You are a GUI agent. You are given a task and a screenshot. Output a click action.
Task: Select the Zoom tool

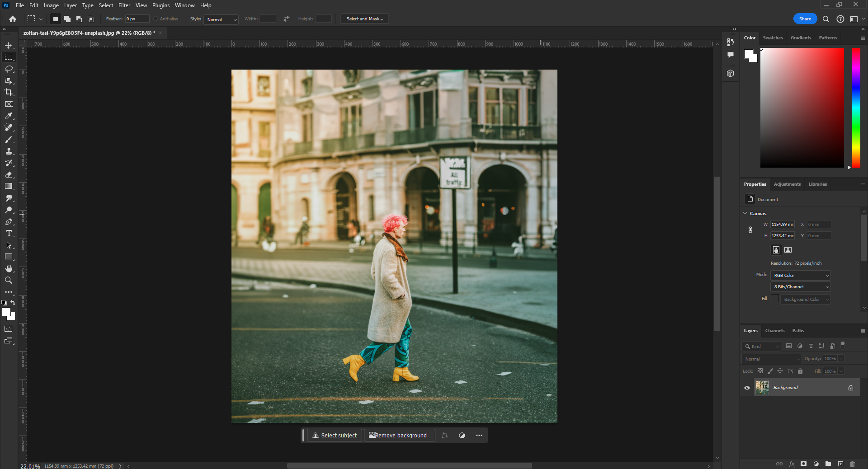coord(9,281)
